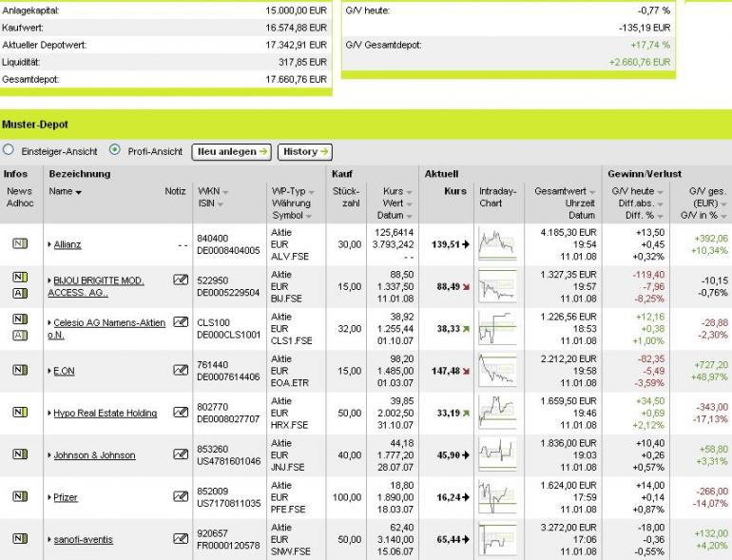Select Profi-Ansicht radio button
The height and width of the screenshot is (560, 732).
click(x=114, y=150)
